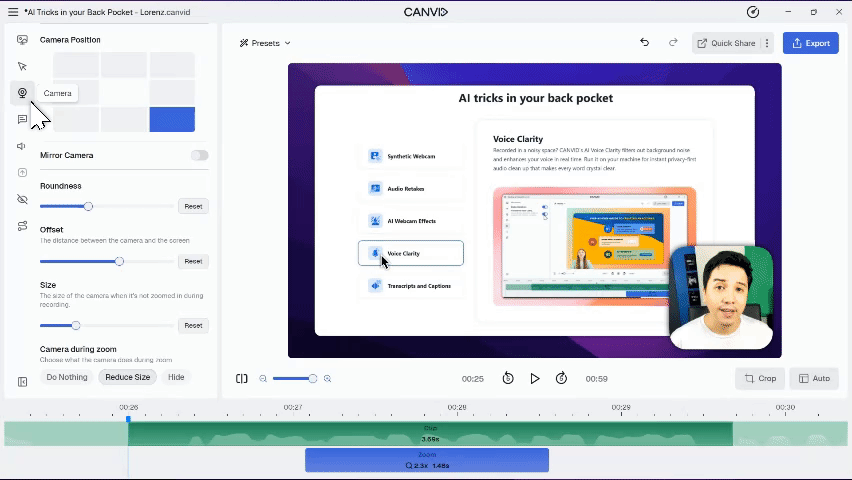Click the 00:27 timeline ruler mark
852x480 pixels.
pyautogui.click(x=293, y=407)
